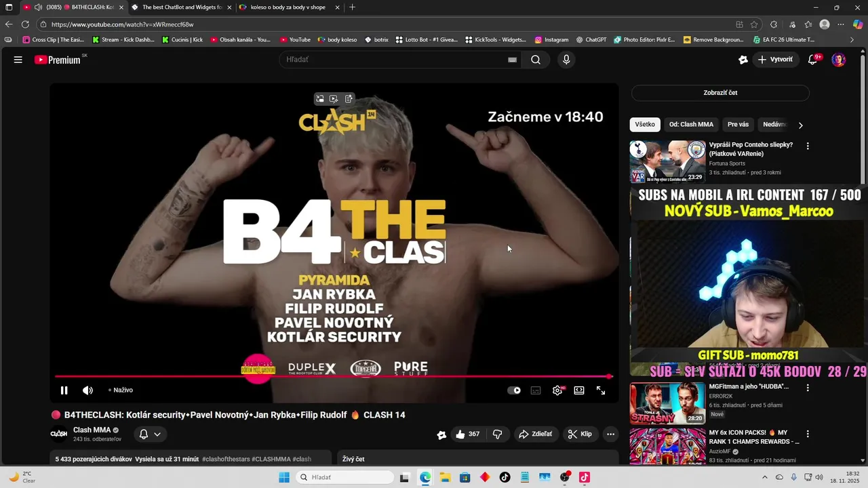Like the video showing 367 likes
This screenshot has height=488, width=868.
[x=468, y=434]
